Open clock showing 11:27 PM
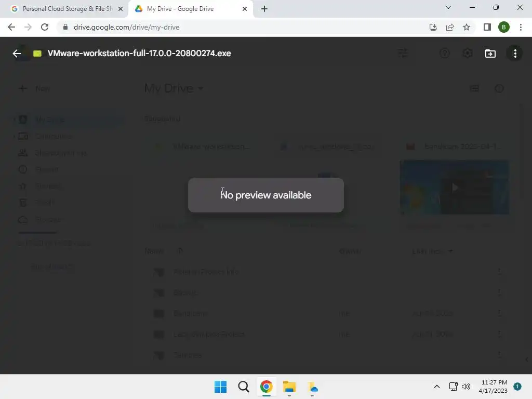Image resolution: width=532 pixels, height=399 pixels. pyautogui.click(x=493, y=387)
